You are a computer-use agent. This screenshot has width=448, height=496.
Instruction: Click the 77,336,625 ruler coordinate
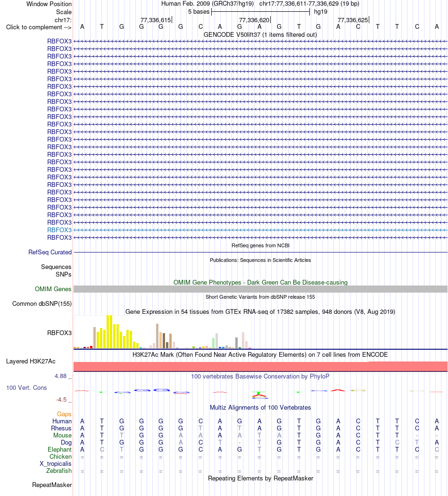pos(353,20)
